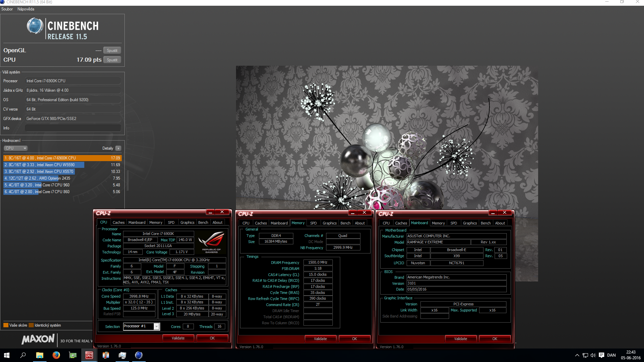Launch Firefox from the taskbar

56,355
